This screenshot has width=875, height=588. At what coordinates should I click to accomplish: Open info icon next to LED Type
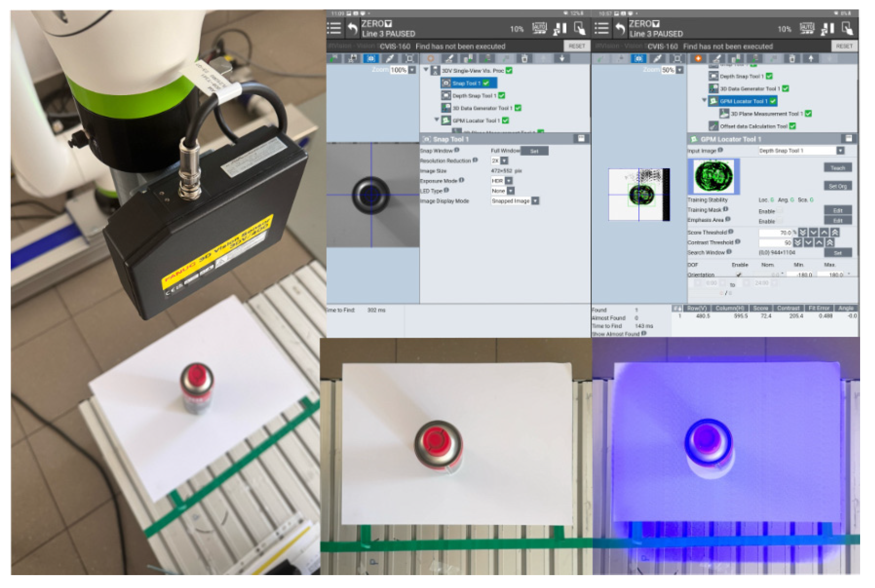coord(446,190)
